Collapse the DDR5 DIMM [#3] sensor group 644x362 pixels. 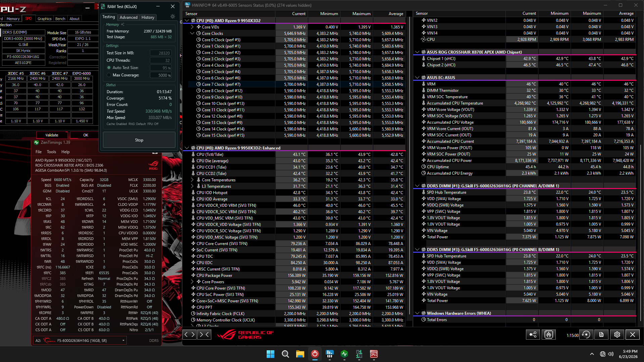[417, 250]
